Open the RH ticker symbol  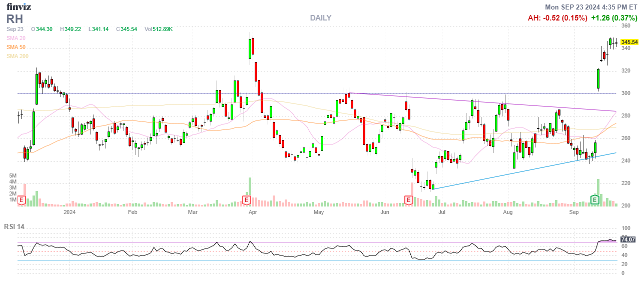[x=14, y=18]
